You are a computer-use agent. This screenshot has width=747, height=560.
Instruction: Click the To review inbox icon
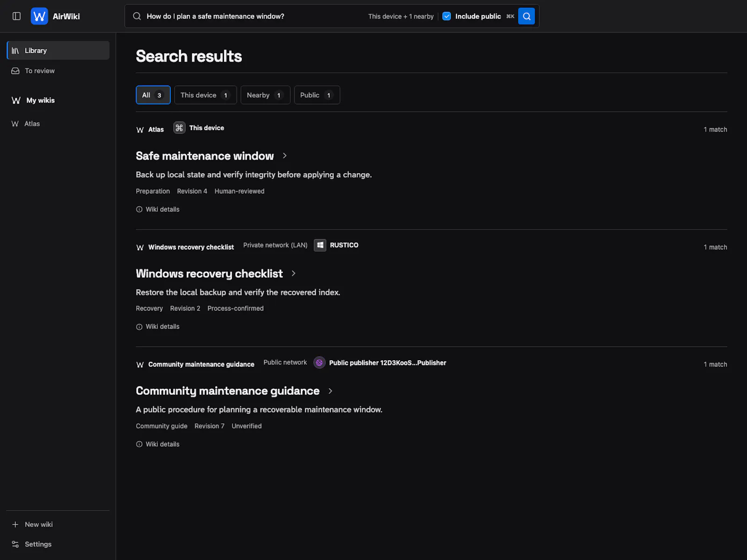pyautogui.click(x=15, y=71)
